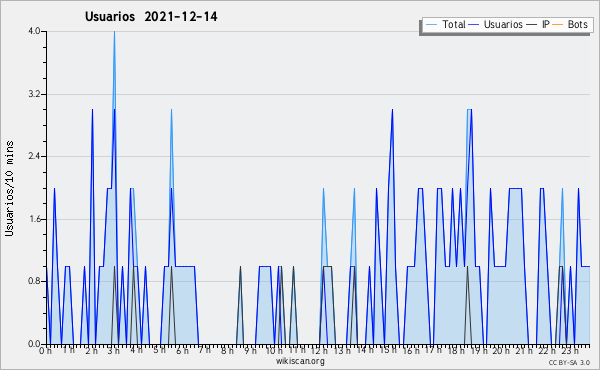This screenshot has width=600, height=370.
Task: Click the y-axis value '2.4'
Action: click(34, 156)
